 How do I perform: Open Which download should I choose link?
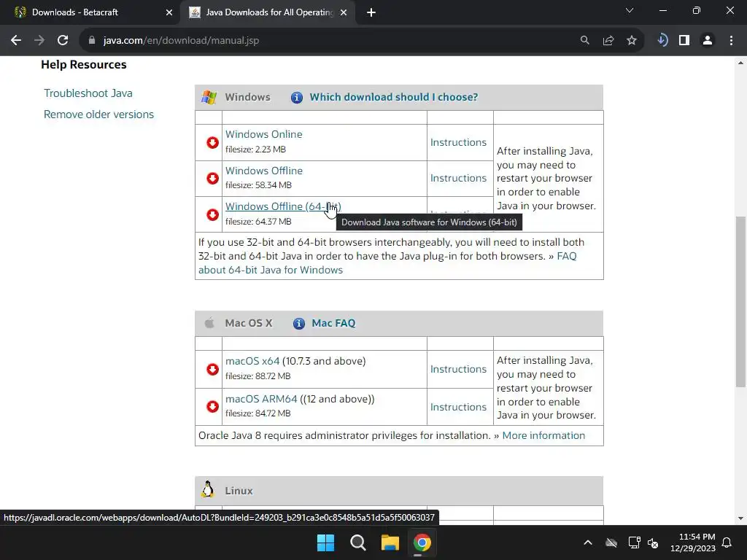[x=393, y=97]
